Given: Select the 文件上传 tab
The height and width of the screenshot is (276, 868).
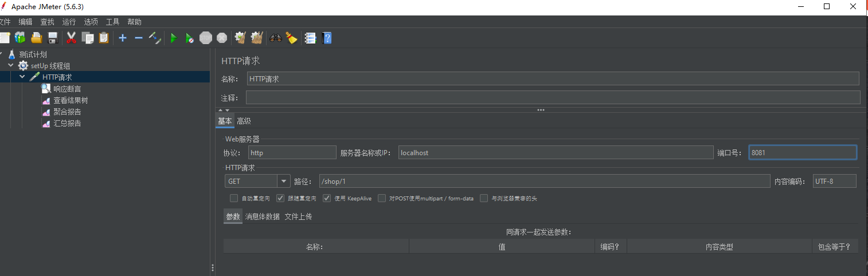Looking at the screenshot, I should point(299,216).
